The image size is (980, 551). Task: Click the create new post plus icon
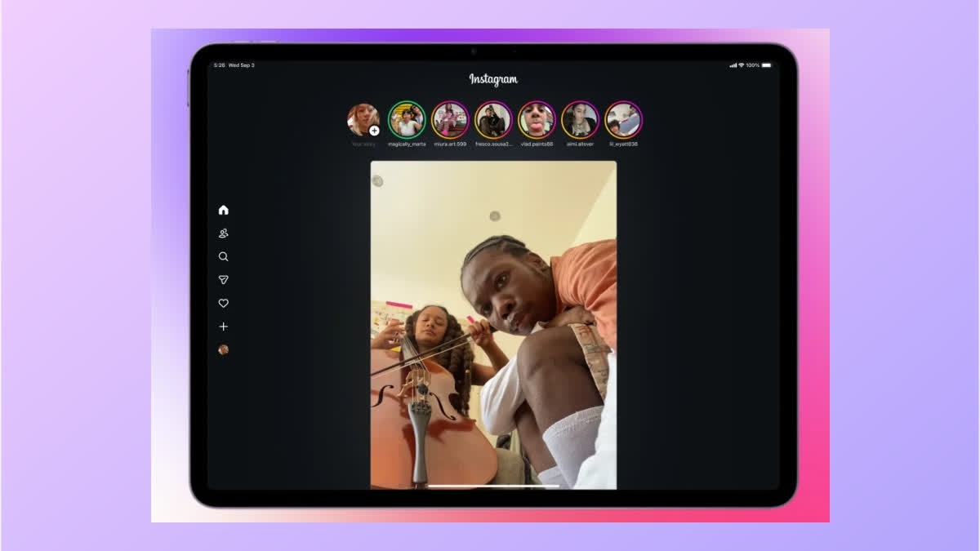click(224, 327)
